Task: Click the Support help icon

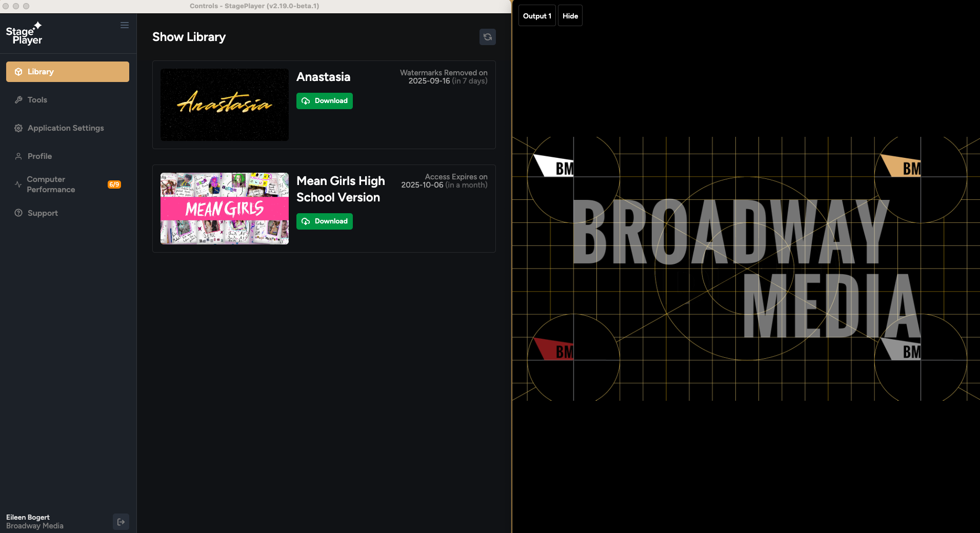Action: click(18, 213)
